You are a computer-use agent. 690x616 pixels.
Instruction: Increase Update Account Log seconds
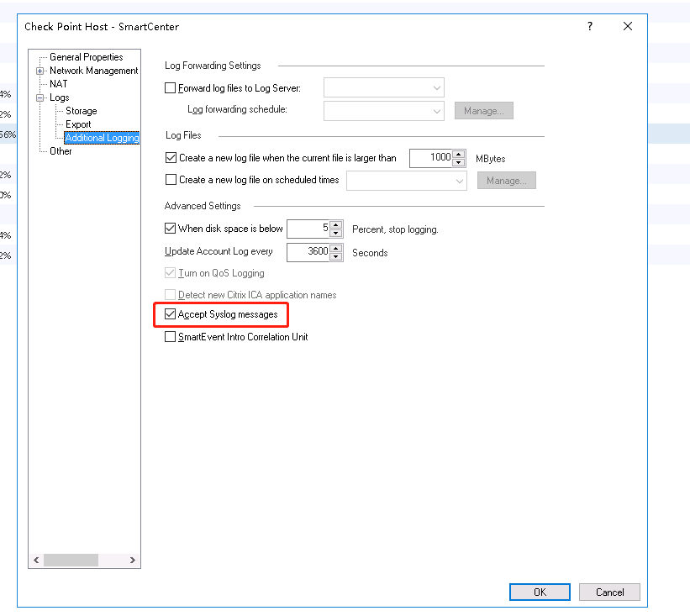pyautogui.click(x=336, y=248)
